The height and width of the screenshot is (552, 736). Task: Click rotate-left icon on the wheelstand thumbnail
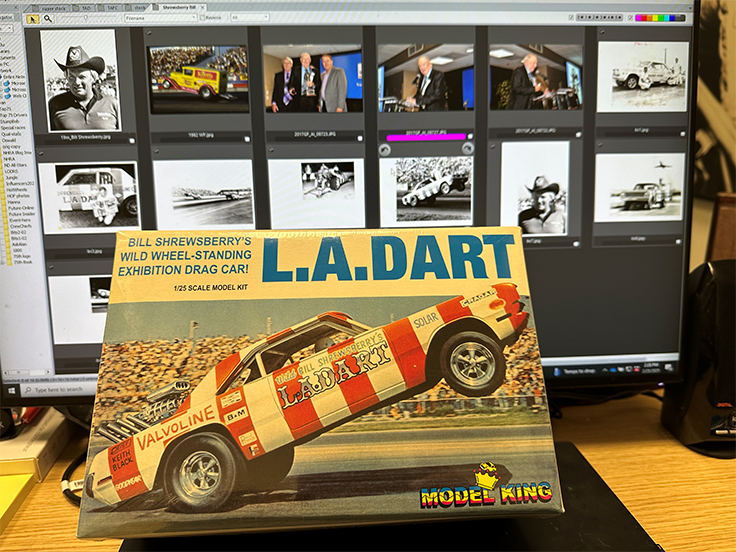click(385, 149)
